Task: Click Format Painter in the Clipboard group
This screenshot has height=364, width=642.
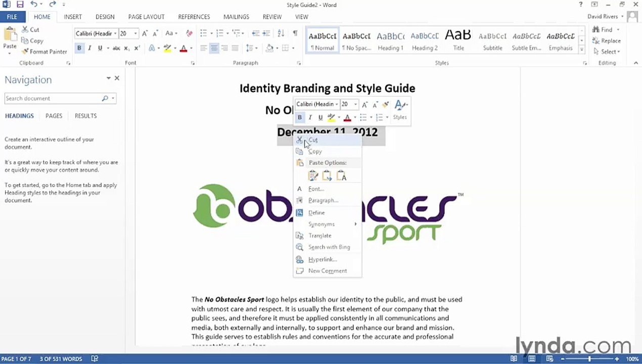Action: 44,52
